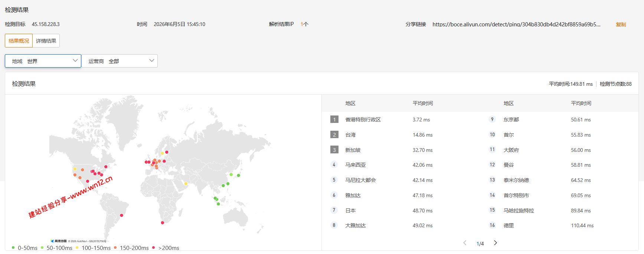Click the 台湾 region entry
The height and width of the screenshot is (254, 644).
(350, 135)
